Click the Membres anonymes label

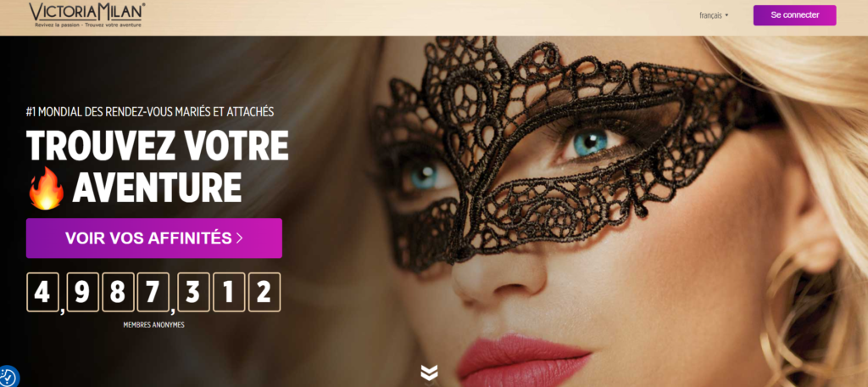click(x=154, y=325)
